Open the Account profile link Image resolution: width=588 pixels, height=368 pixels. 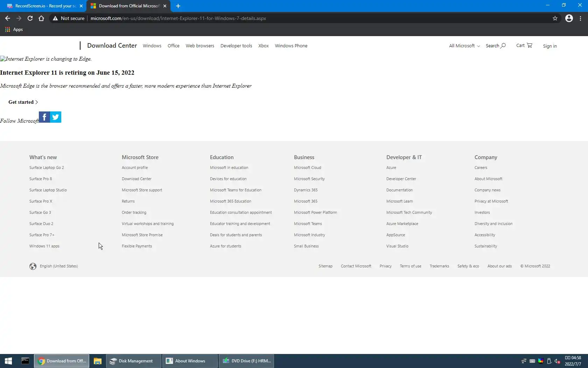[135, 168]
